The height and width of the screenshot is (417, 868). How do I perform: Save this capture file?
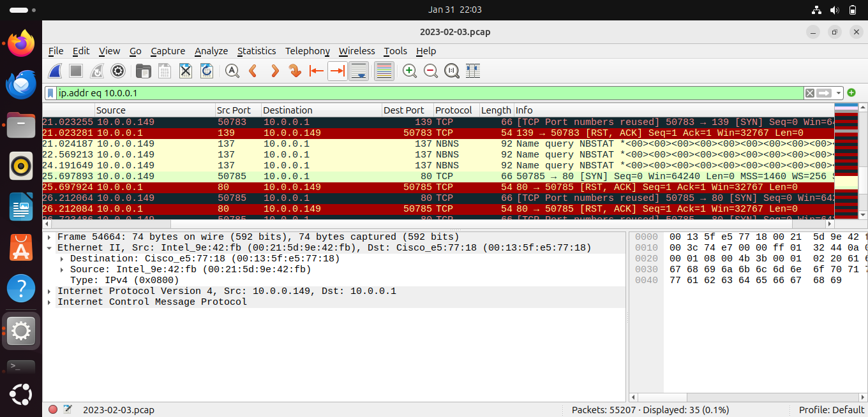[165, 71]
